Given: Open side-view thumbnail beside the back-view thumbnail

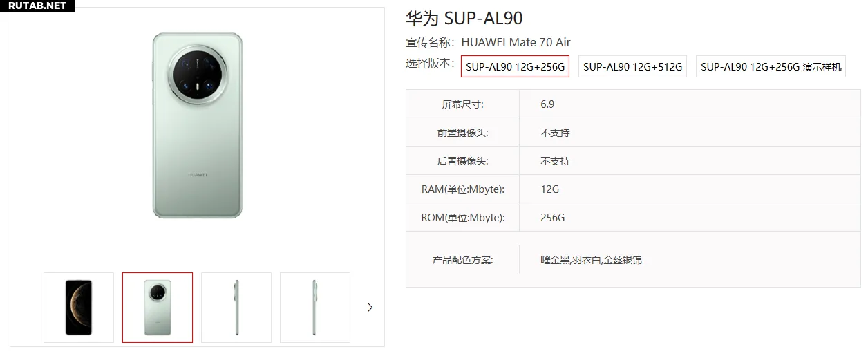Looking at the screenshot, I should [236, 308].
